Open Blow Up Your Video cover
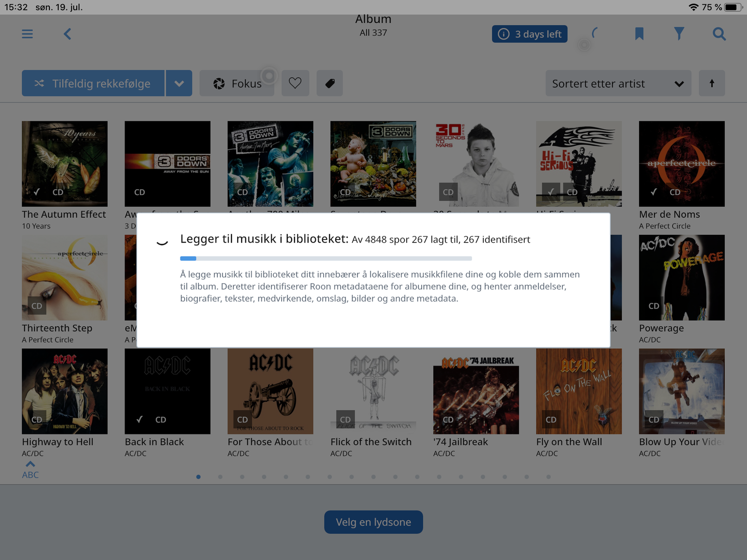The height and width of the screenshot is (560, 747). (682, 391)
